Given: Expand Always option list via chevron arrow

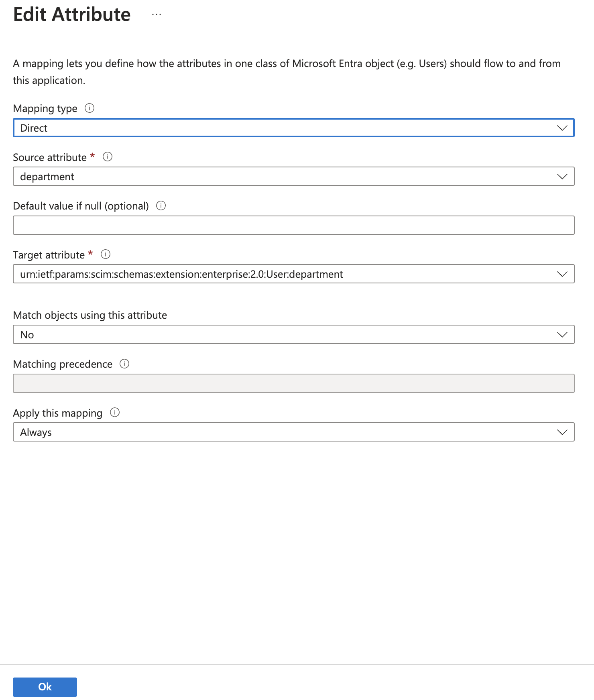Looking at the screenshot, I should pyautogui.click(x=562, y=432).
